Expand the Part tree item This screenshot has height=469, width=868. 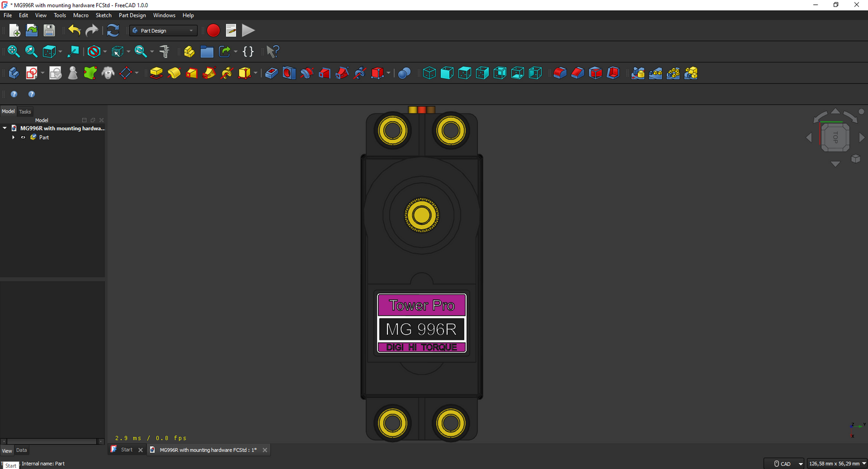pyautogui.click(x=13, y=138)
